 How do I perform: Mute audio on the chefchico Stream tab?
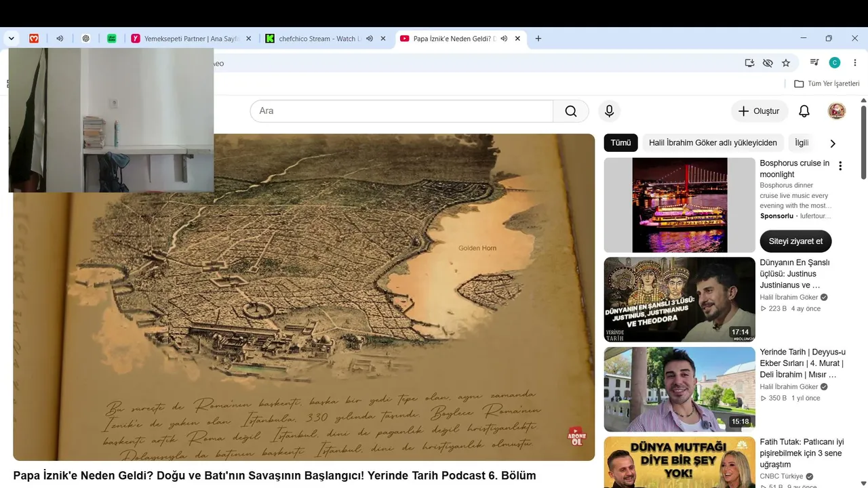coord(370,39)
